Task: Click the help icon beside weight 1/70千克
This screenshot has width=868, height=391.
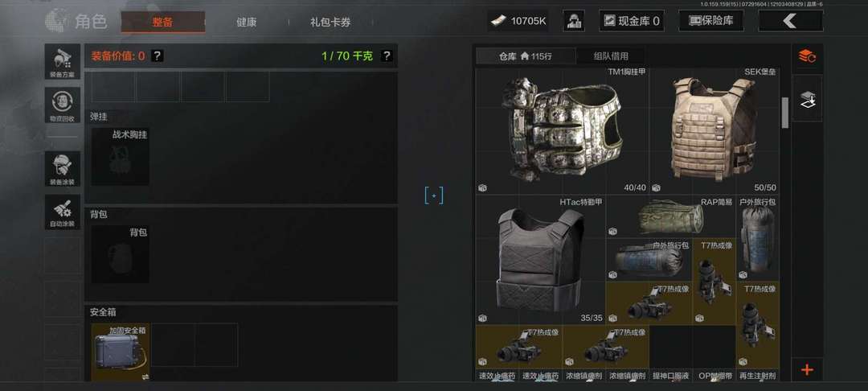Action: [387, 56]
